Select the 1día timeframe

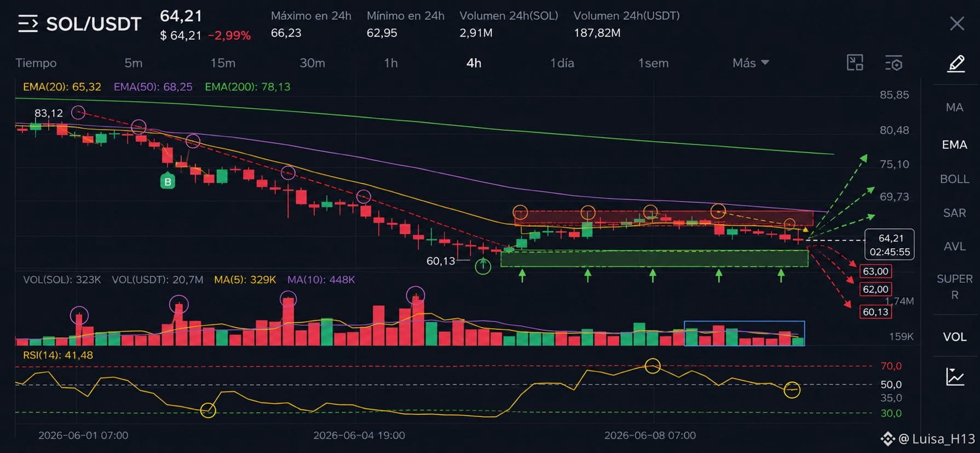click(x=562, y=63)
